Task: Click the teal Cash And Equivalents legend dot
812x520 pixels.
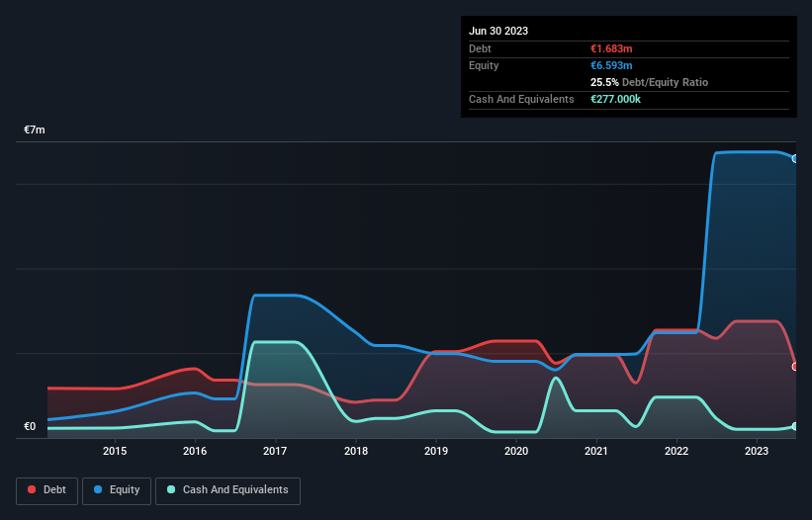Action: pyautogui.click(x=171, y=489)
